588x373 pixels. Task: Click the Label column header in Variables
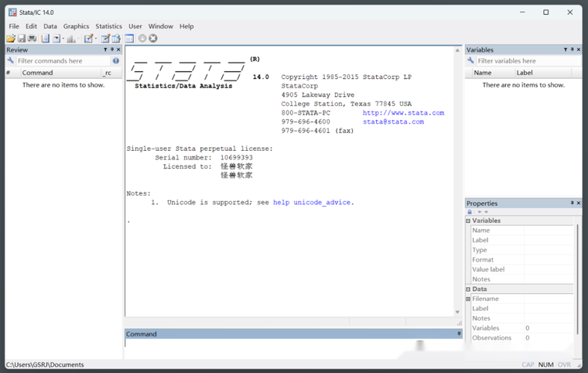tap(543, 73)
